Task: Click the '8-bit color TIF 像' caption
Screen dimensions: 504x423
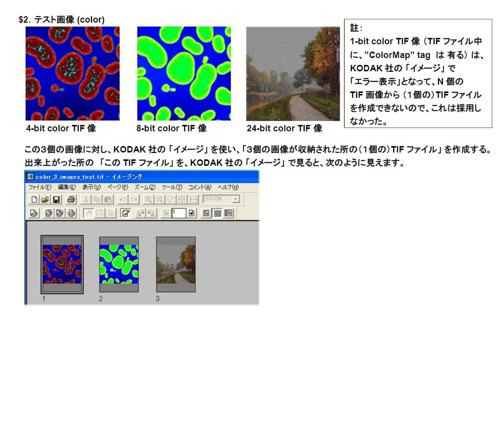Action: pos(171,128)
